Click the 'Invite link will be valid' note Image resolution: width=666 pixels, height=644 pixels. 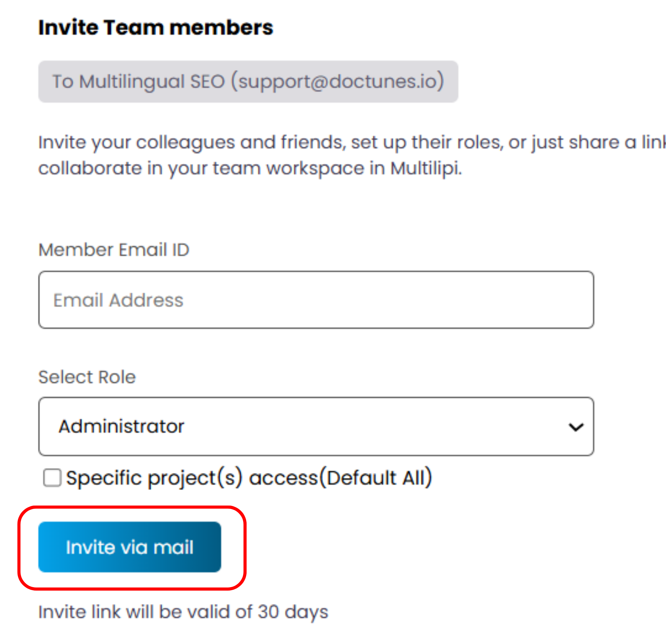click(x=183, y=612)
